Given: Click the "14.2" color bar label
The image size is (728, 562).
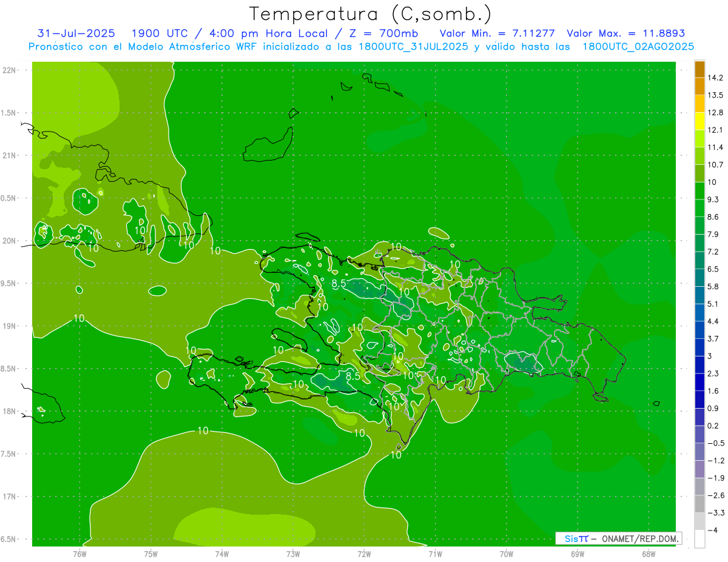Looking at the screenshot, I should 716,78.
